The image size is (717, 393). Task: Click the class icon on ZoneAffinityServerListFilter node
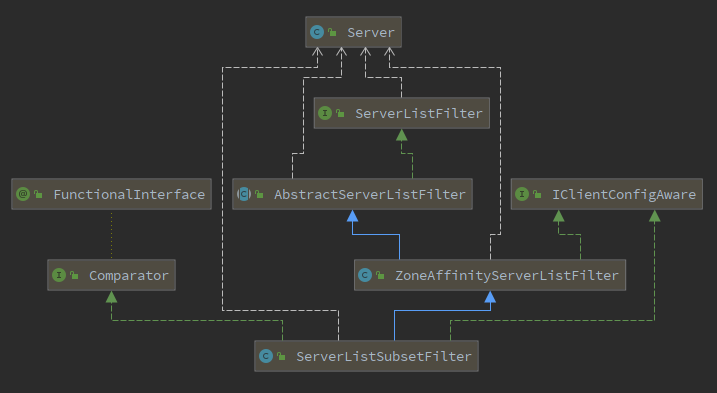365,275
